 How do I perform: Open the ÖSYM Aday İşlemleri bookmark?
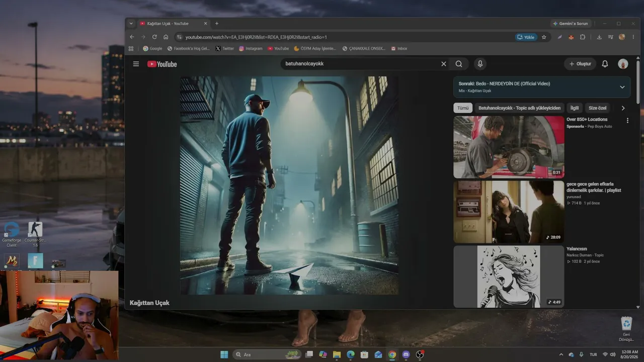315,48
